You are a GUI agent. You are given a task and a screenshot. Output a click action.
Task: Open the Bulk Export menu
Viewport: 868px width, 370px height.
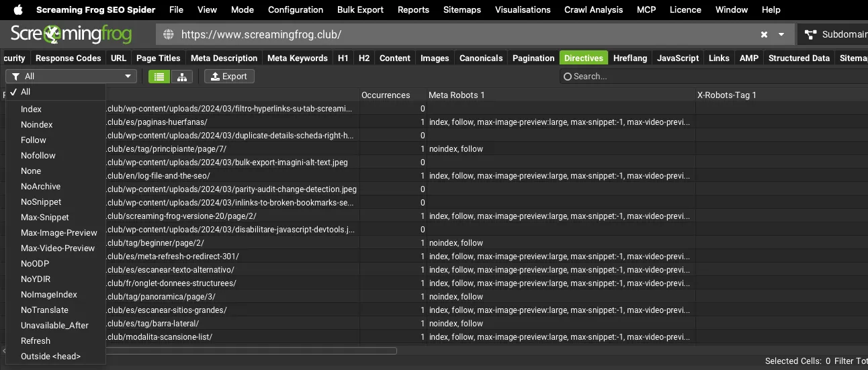tap(360, 9)
